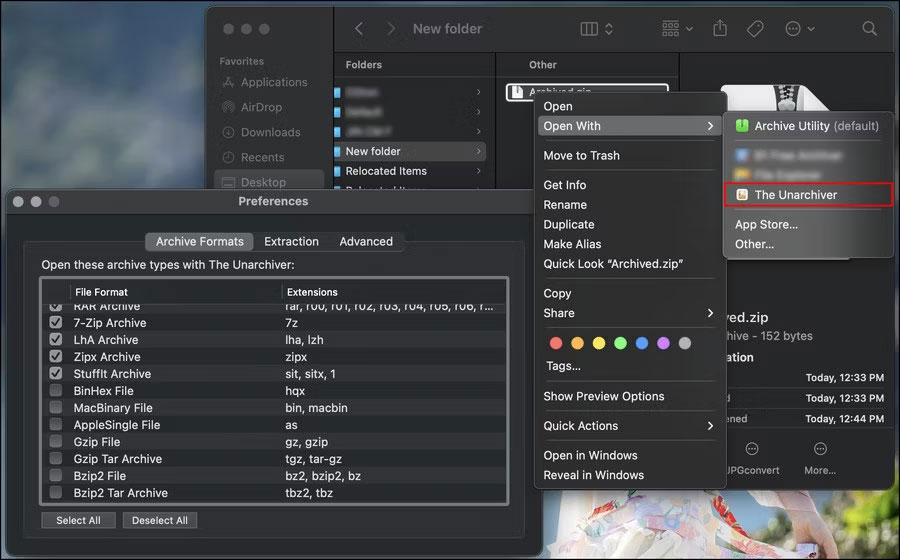Enable the Gzip File checkbox
Image resolution: width=900 pixels, height=560 pixels.
tap(56, 441)
